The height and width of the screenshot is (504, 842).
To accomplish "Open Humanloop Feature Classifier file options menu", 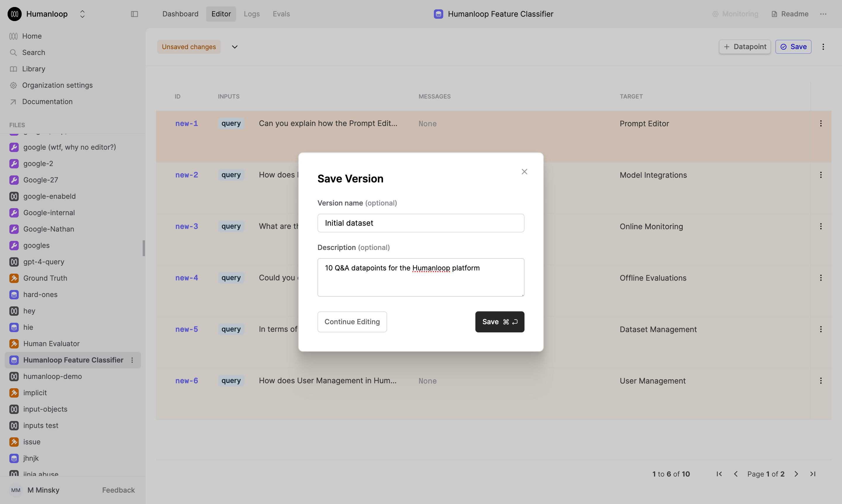I will tap(132, 360).
